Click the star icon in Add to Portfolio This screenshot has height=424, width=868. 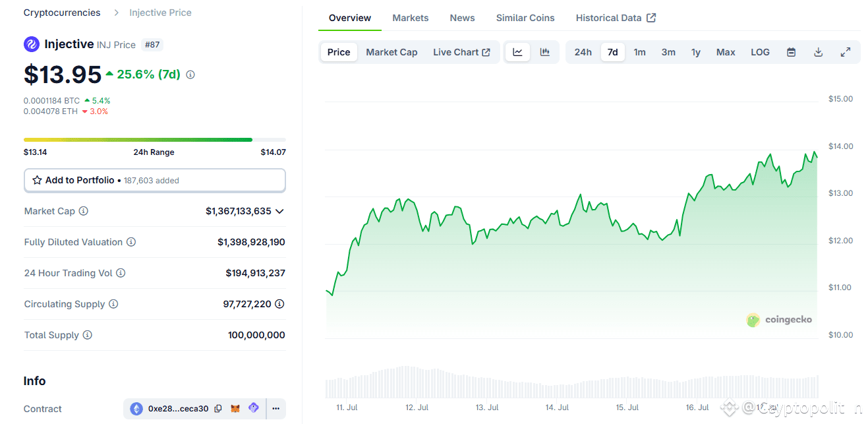coord(38,180)
